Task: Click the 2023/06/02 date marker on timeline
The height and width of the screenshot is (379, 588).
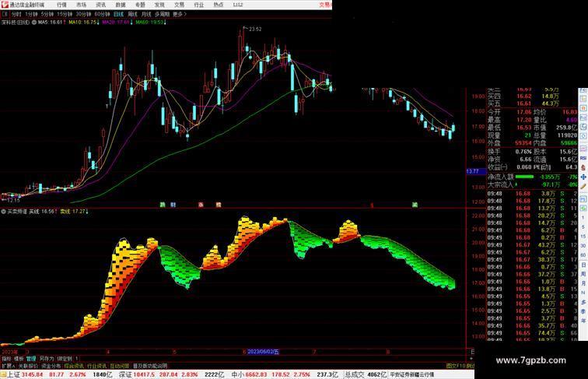Action: (x=263, y=352)
